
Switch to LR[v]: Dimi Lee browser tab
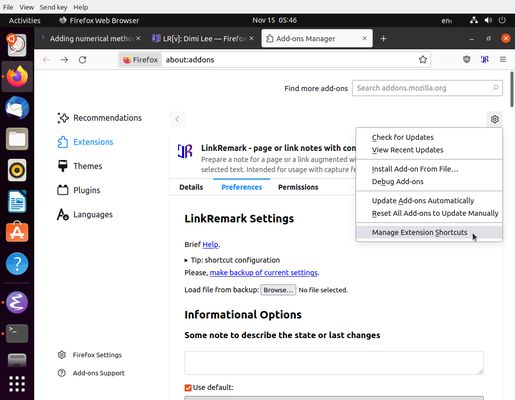pos(203,39)
